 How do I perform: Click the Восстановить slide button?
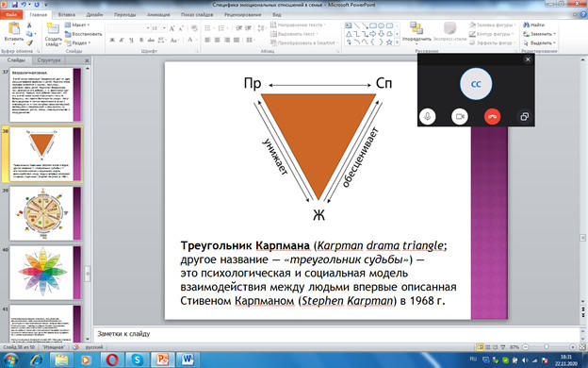point(83,34)
